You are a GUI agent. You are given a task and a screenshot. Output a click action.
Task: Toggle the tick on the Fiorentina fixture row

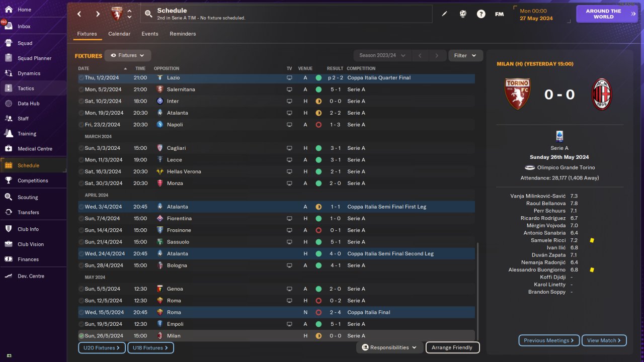point(81,219)
